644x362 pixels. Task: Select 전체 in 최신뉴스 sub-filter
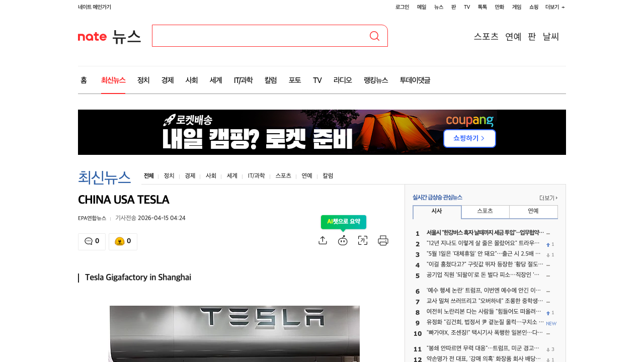(x=148, y=176)
